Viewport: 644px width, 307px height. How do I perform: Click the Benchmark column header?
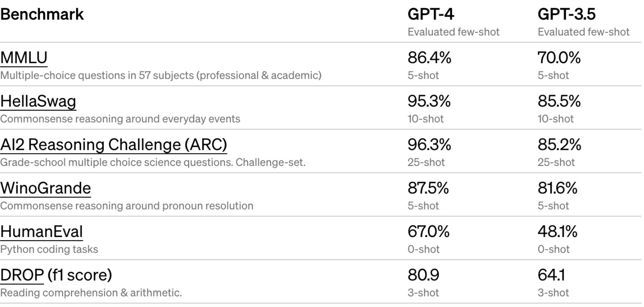[x=42, y=14]
